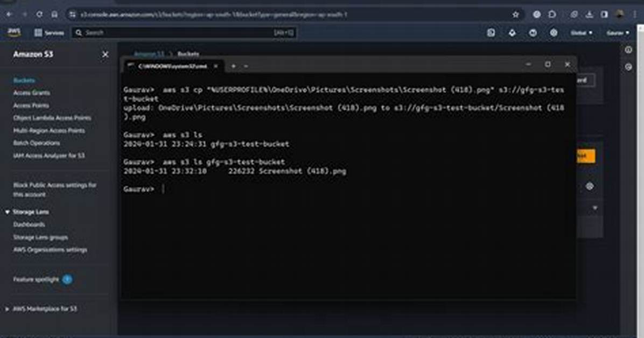Open the Feature spotlight blue badge
This screenshot has width=644, height=338.
[67, 279]
